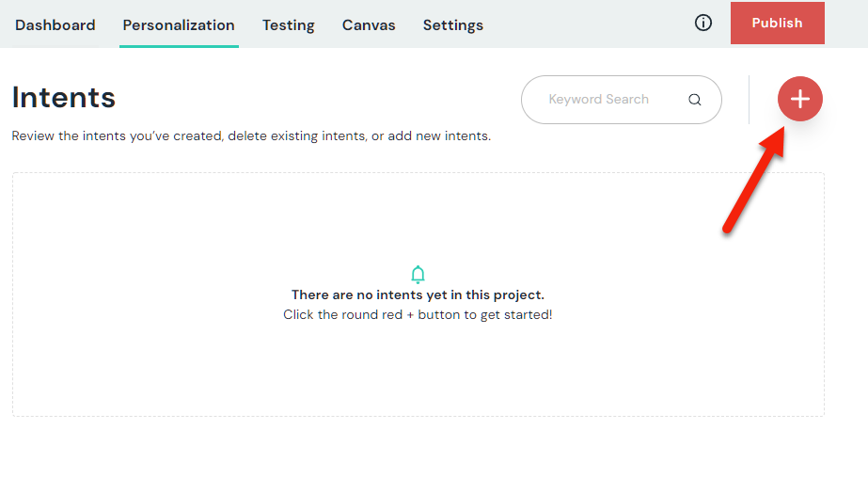Open the Settings tab

(453, 25)
